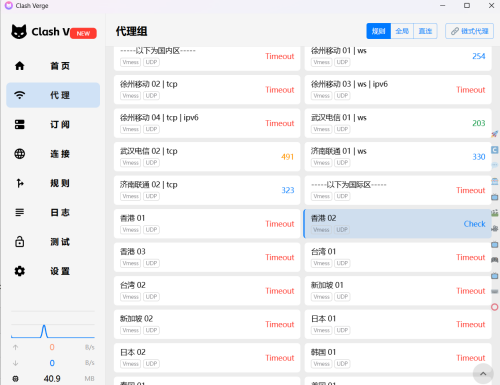Click 330 delay on 济南联通 01
This screenshot has width=500, height=385.
[x=479, y=157]
